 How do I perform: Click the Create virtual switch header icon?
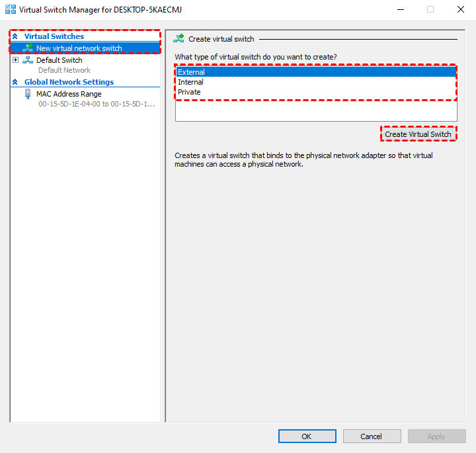178,39
